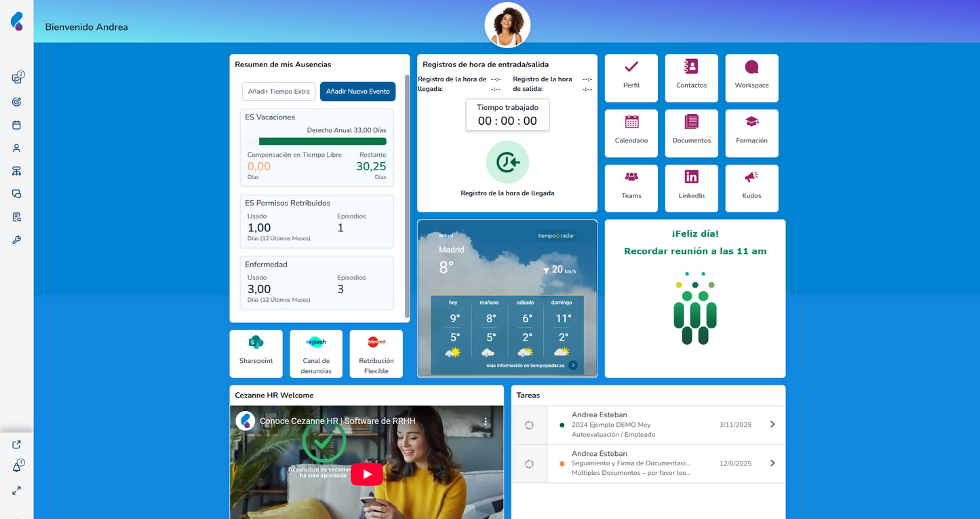
Task: Open the calendar item in left sidebar
Action: pyautogui.click(x=17, y=126)
